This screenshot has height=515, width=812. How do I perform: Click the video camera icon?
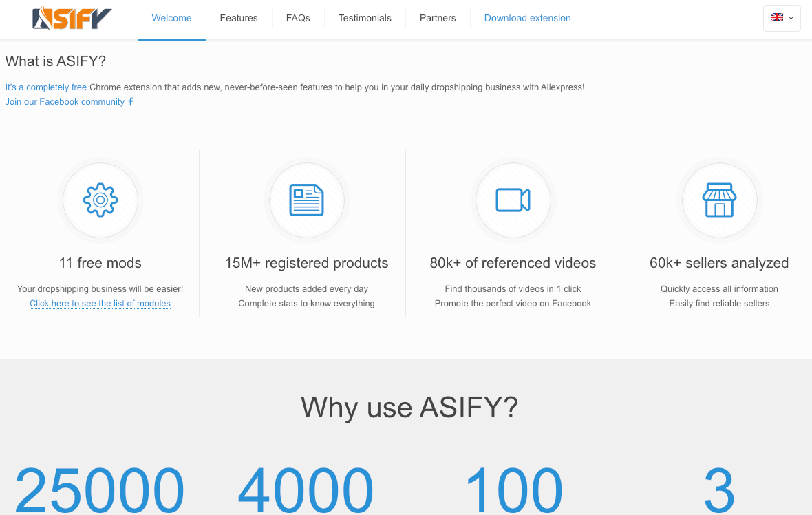coord(513,200)
